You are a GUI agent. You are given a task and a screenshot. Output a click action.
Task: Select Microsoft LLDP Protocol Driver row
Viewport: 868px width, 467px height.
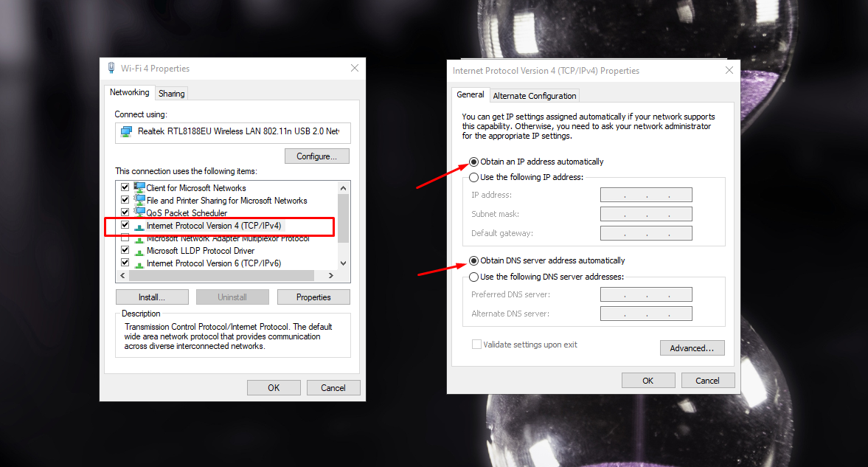click(227, 251)
